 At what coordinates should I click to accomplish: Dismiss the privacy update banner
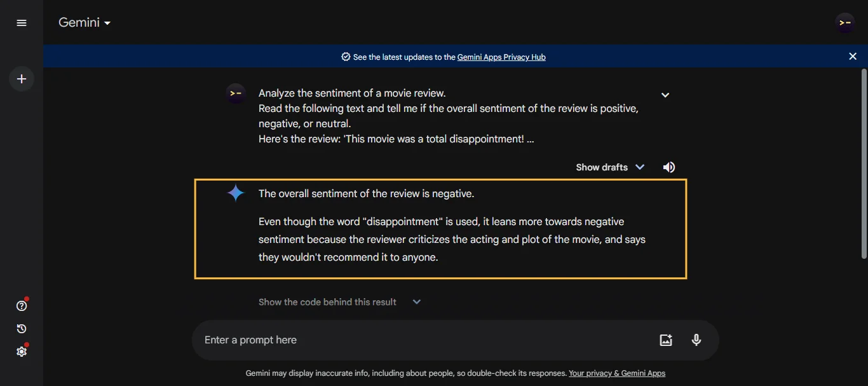853,56
